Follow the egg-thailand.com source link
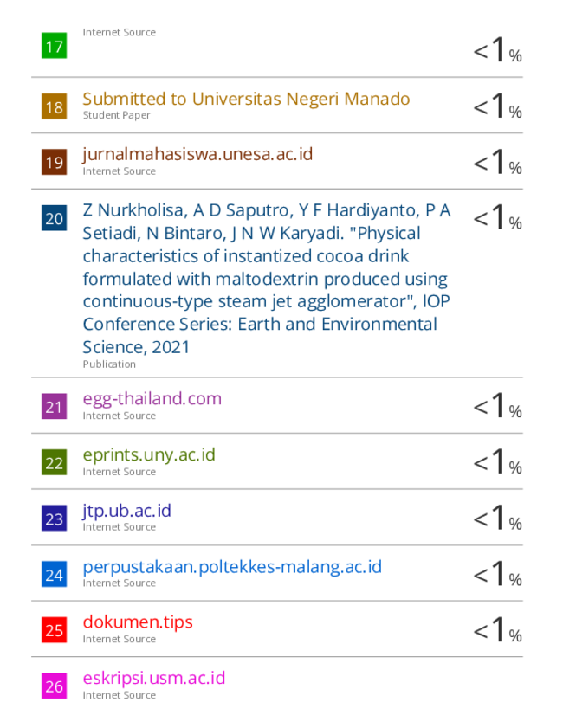The image size is (563, 728). click(x=152, y=399)
